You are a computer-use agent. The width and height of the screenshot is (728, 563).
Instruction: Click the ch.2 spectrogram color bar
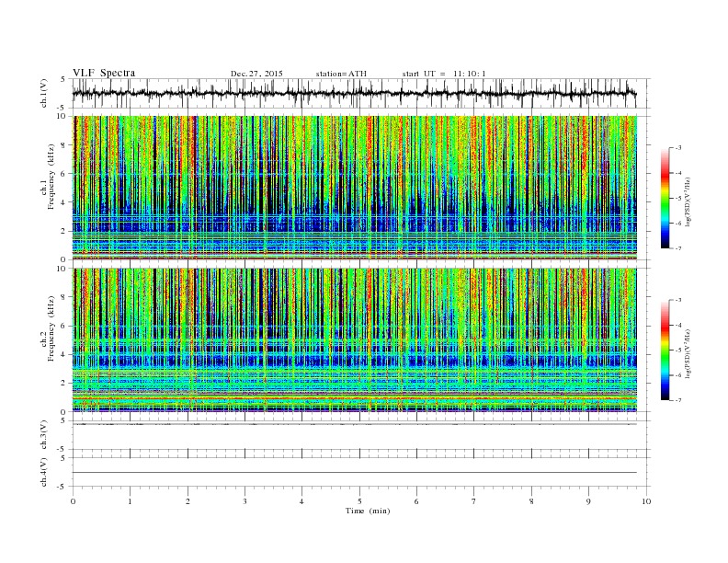(665, 350)
